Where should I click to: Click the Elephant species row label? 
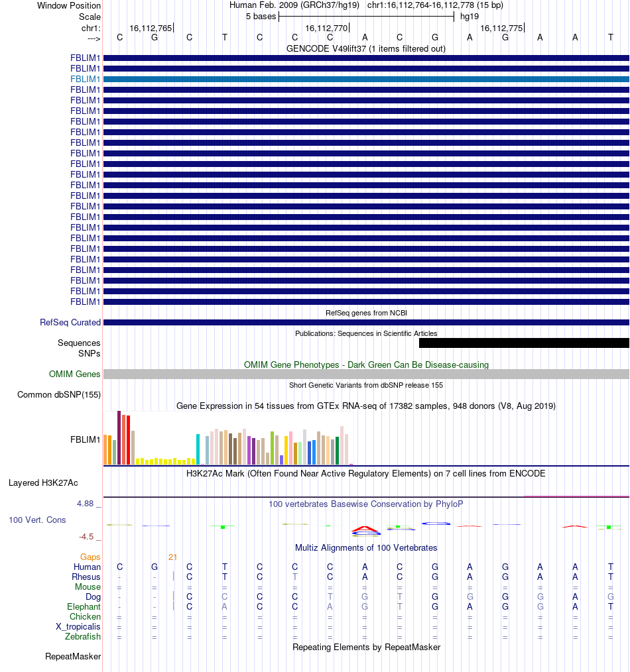[84, 607]
